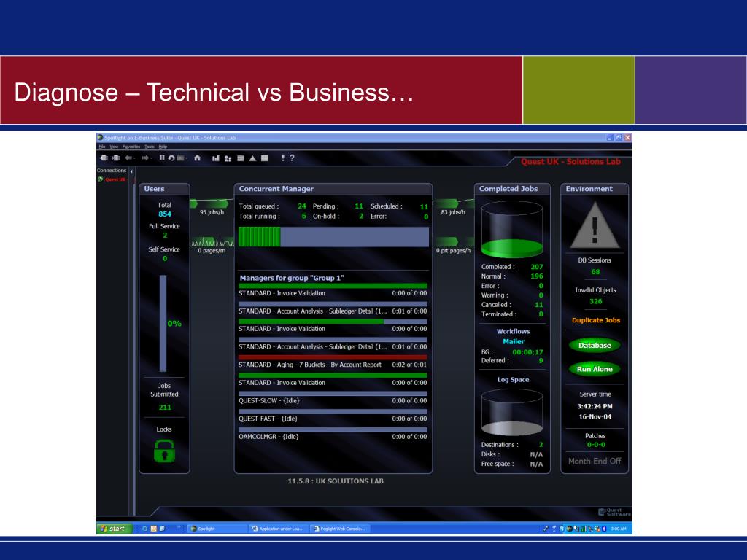Click the Total queued value 24
The width and height of the screenshot is (747, 560).
[302, 206]
